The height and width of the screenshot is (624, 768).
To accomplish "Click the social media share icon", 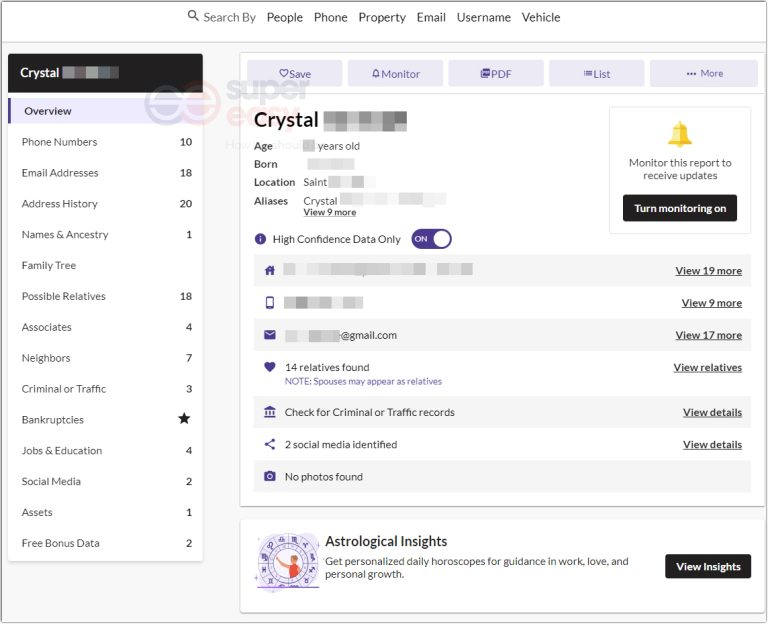I will [x=269, y=444].
